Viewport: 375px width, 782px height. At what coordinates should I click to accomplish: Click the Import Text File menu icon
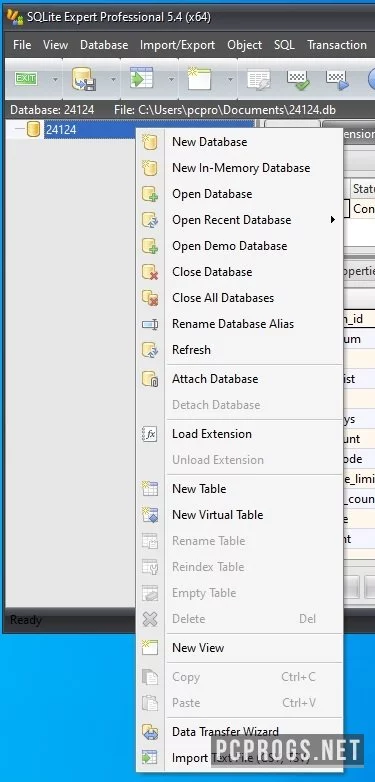[x=150, y=758]
